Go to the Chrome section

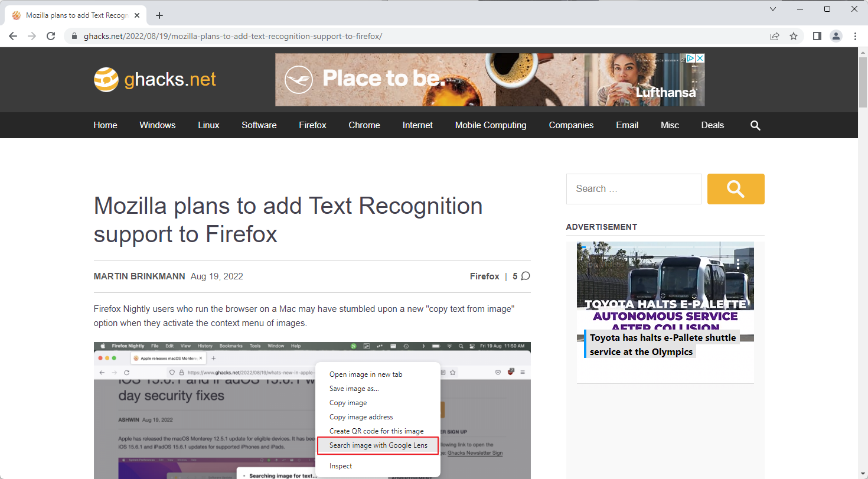point(364,125)
